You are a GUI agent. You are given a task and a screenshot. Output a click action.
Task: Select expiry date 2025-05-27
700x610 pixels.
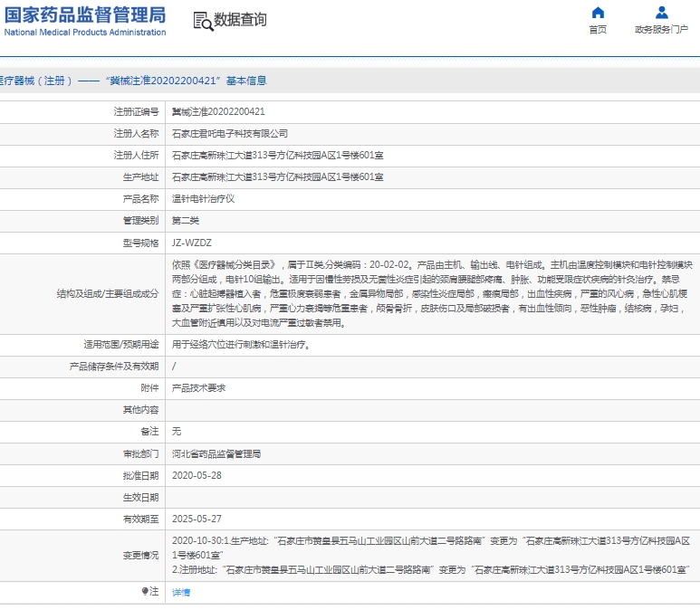click(197, 519)
